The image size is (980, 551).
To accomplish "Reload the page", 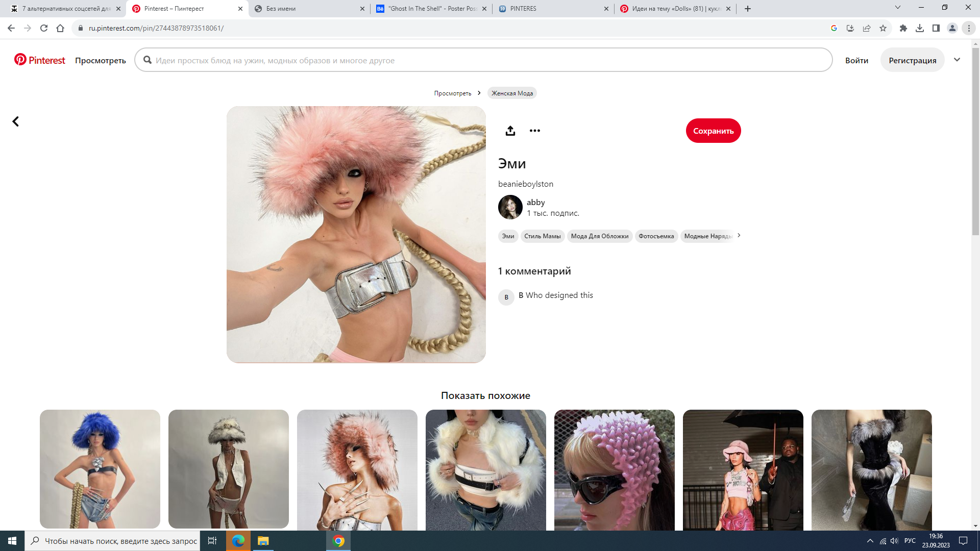I will (x=44, y=28).
